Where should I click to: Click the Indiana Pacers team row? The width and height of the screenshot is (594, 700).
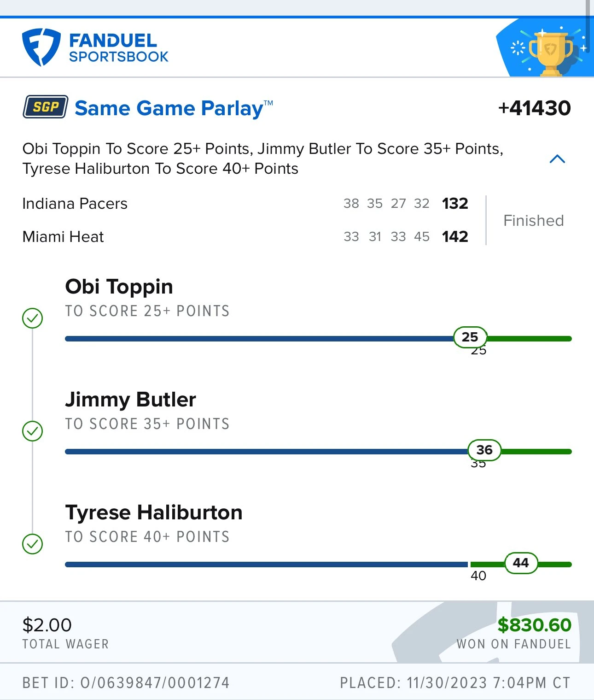click(245, 203)
